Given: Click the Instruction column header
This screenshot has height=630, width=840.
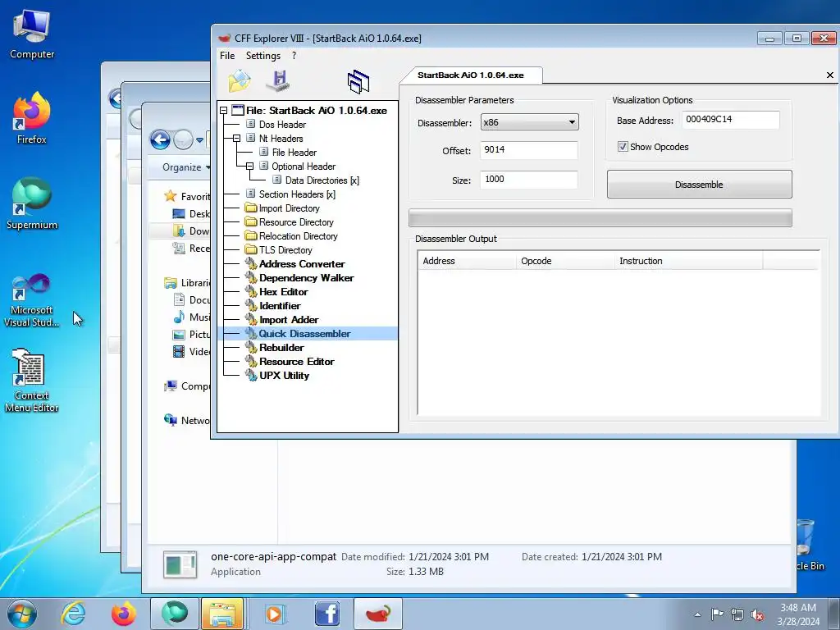Looking at the screenshot, I should coord(689,261).
